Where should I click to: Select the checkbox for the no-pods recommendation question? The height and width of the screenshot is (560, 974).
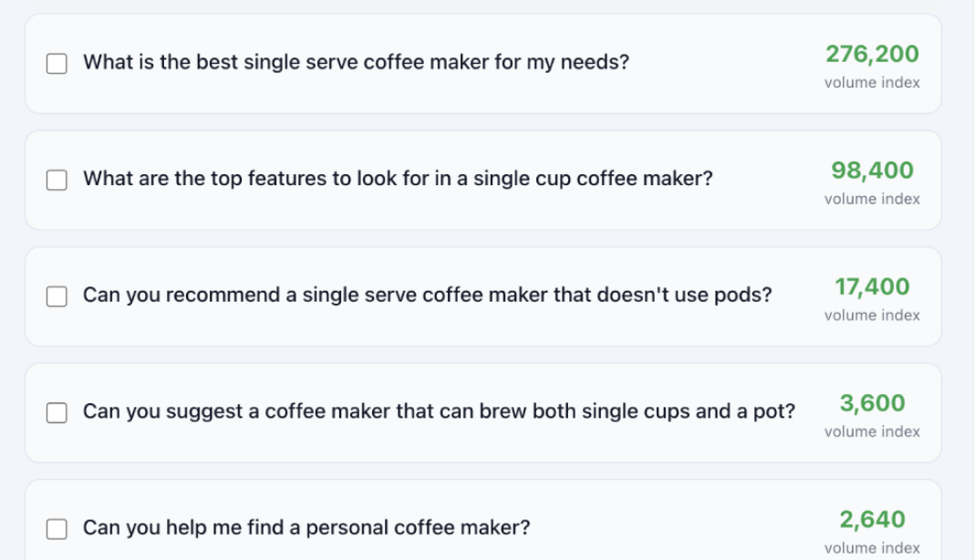[x=56, y=296]
